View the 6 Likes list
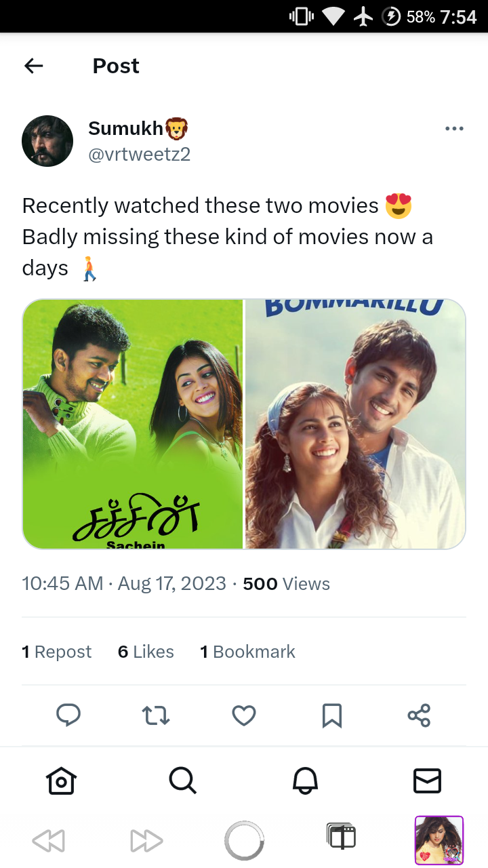Image resolution: width=488 pixels, height=868 pixels. (x=146, y=652)
